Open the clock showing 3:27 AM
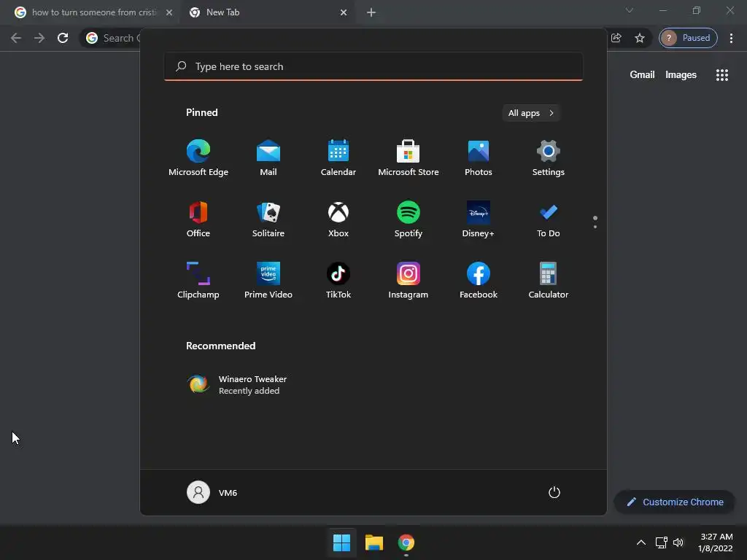The height and width of the screenshot is (560, 747). 715,542
